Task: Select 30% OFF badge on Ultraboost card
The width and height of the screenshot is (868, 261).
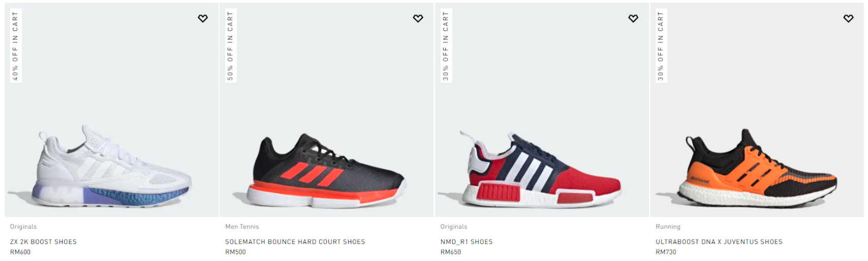Action: coord(661,46)
